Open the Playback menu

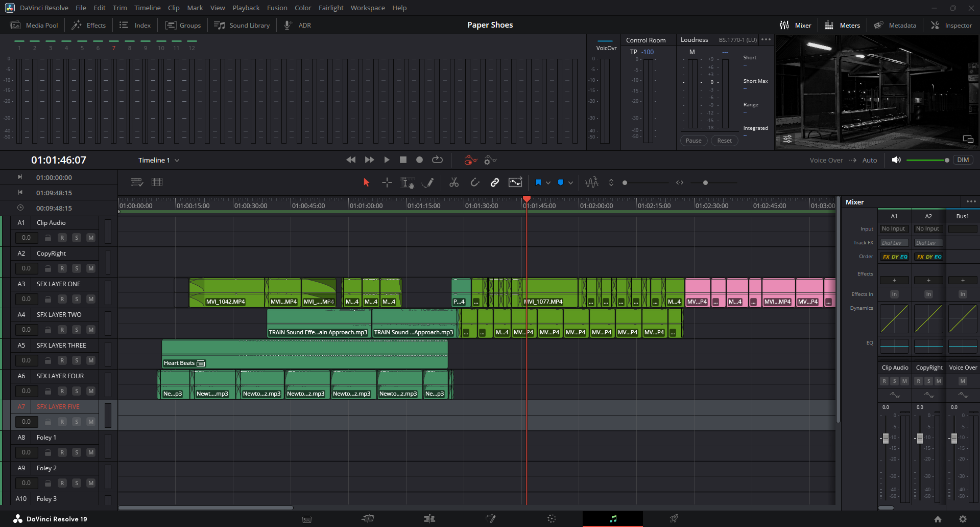coord(246,8)
